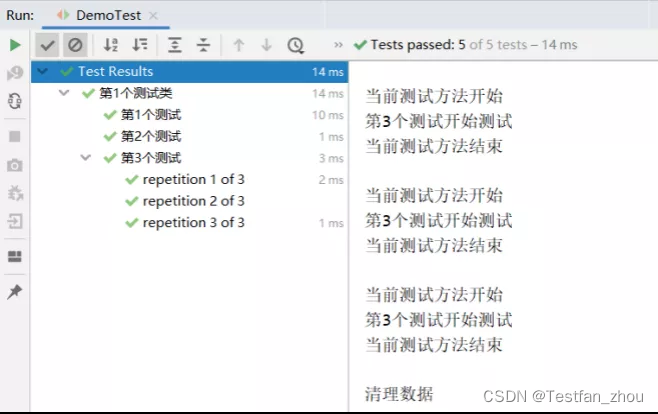Collapse the 第3个测试 node
Image resolution: width=658 pixels, height=414 pixels.
pyautogui.click(x=86, y=158)
